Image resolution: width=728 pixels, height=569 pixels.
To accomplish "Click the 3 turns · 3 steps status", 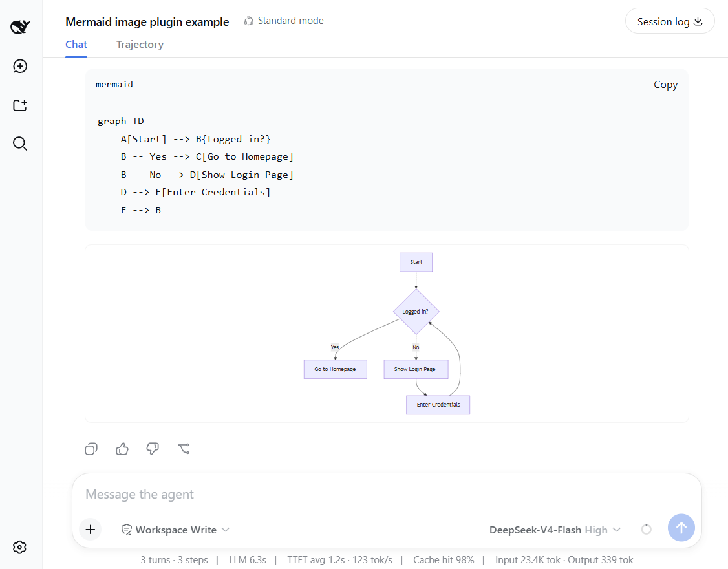I will (x=174, y=560).
